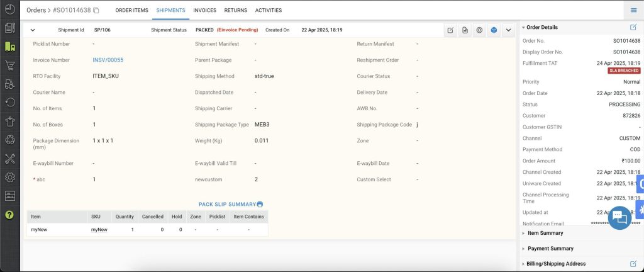The height and width of the screenshot is (272, 644).
Task: Switch to the Invoices tab
Action: pyautogui.click(x=204, y=11)
